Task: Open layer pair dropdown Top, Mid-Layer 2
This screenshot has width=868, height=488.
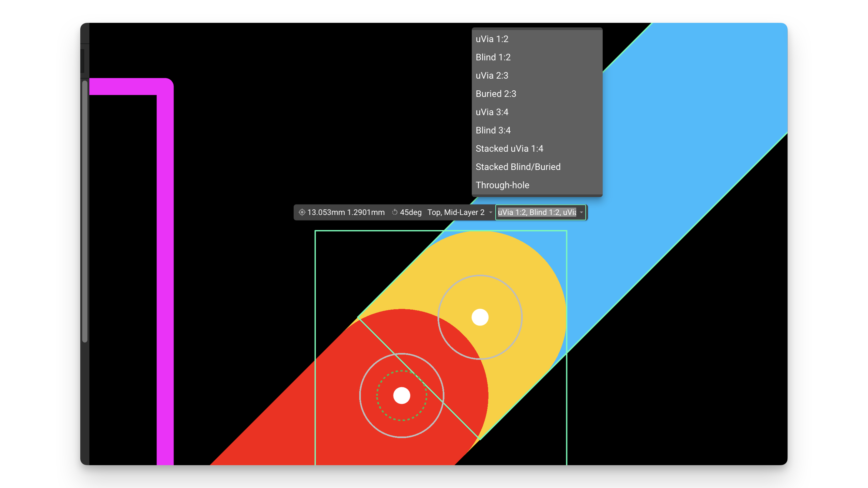Action: pyautogui.click(x=459, y=212)
